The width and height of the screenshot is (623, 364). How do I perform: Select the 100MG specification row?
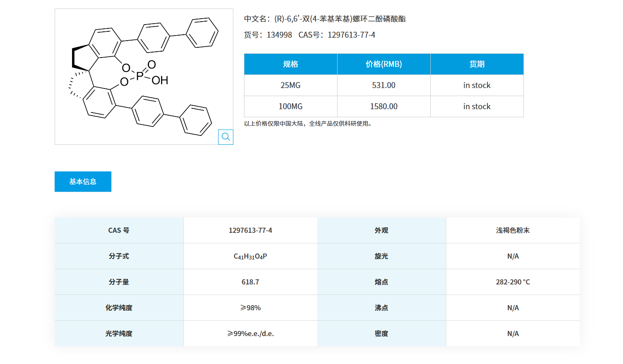click(290, 106)
